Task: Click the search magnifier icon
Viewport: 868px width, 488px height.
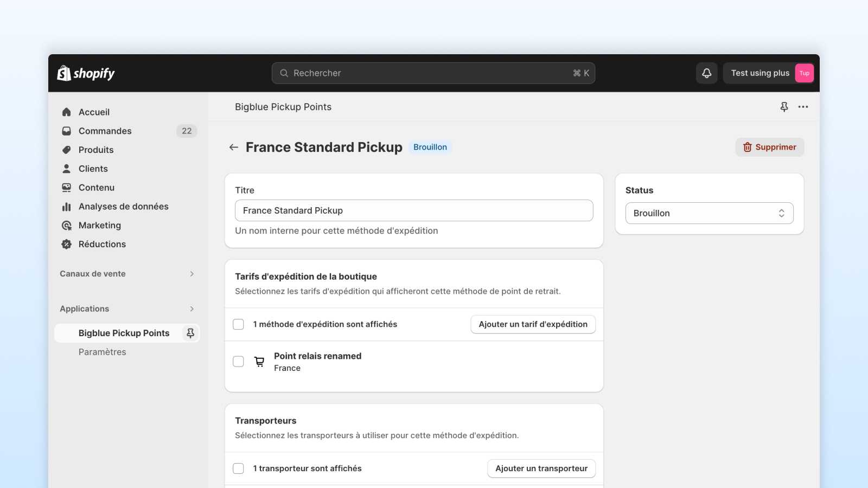Action: click(x=284, y=73)
